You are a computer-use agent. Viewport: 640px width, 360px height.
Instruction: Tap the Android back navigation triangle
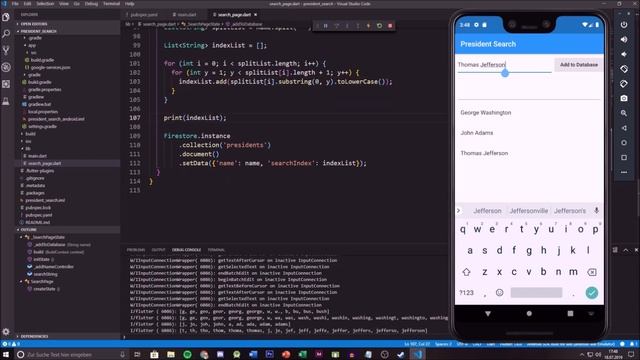[488, 313]
